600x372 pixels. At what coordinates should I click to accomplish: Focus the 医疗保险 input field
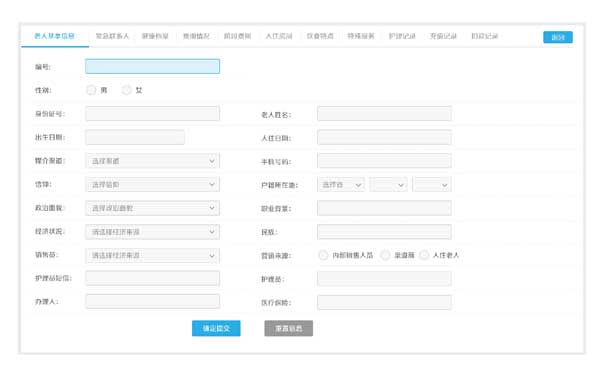coord(384,302)
